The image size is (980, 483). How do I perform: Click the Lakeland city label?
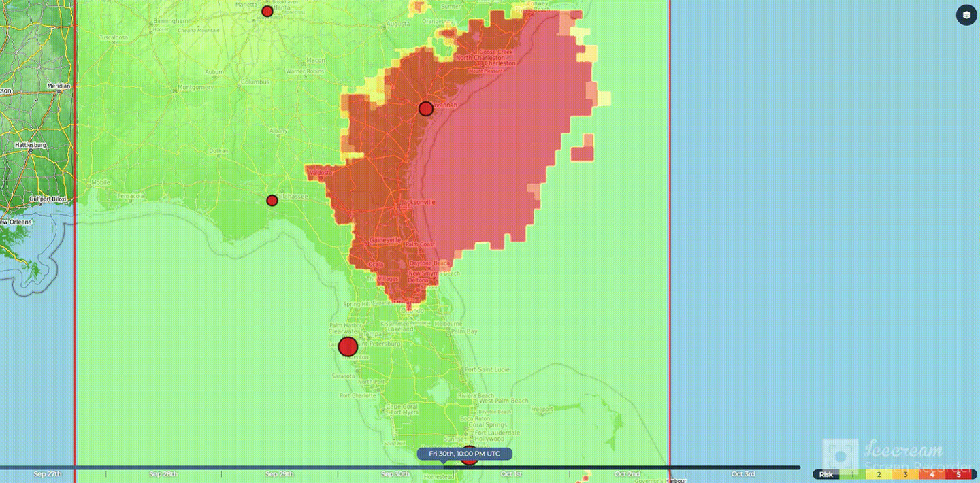coord(399,329)
